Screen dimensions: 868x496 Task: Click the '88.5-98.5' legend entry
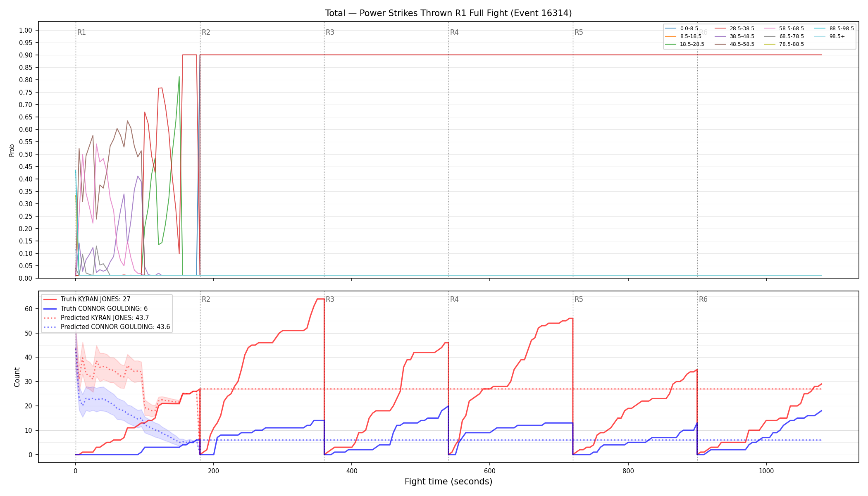pyautogui.click(x=834, y=29)
